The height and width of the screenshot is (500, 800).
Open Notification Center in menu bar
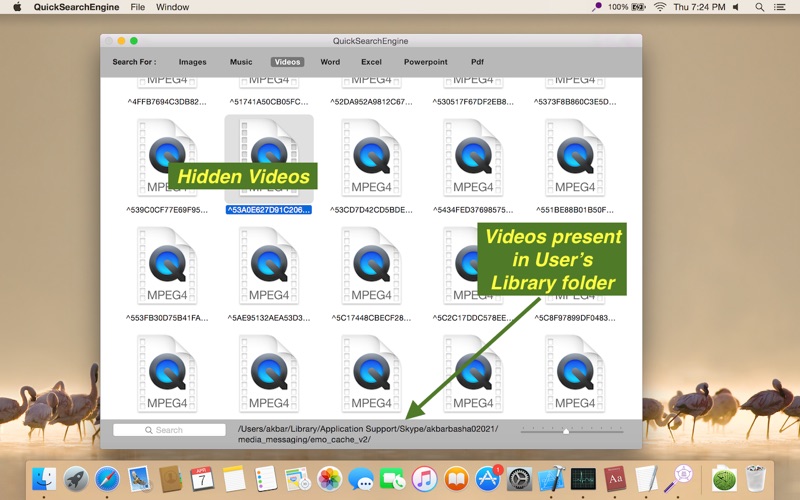pyautogui.click(x=780, y=7)
